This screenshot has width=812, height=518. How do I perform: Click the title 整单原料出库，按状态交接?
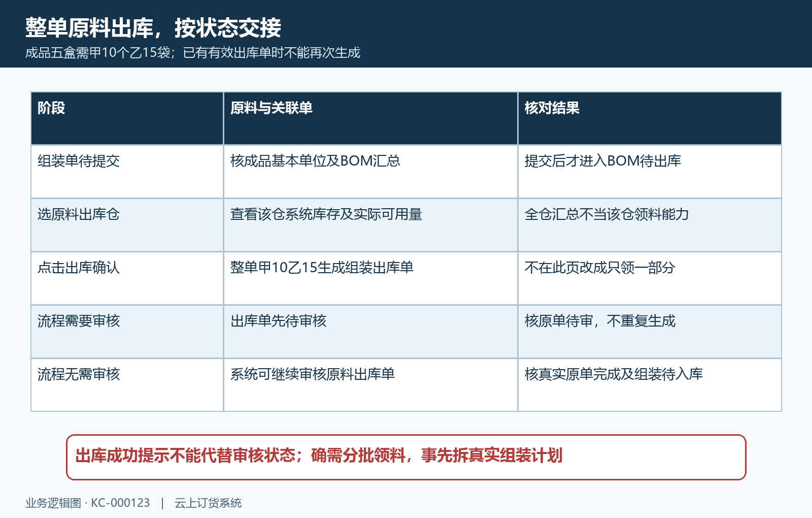click(153, 28)
